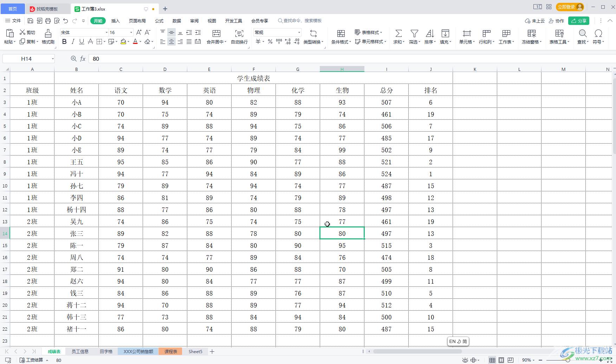The width and height of the screenshot is (616, 364).
Task: Click the strikethrough text icon
Action: coord(90,42)
